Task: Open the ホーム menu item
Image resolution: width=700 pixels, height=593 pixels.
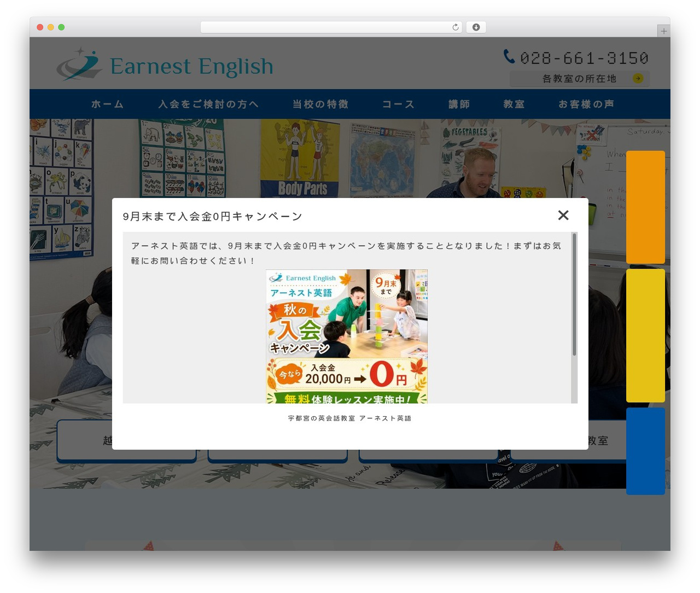Action: (x=107, y=104)
